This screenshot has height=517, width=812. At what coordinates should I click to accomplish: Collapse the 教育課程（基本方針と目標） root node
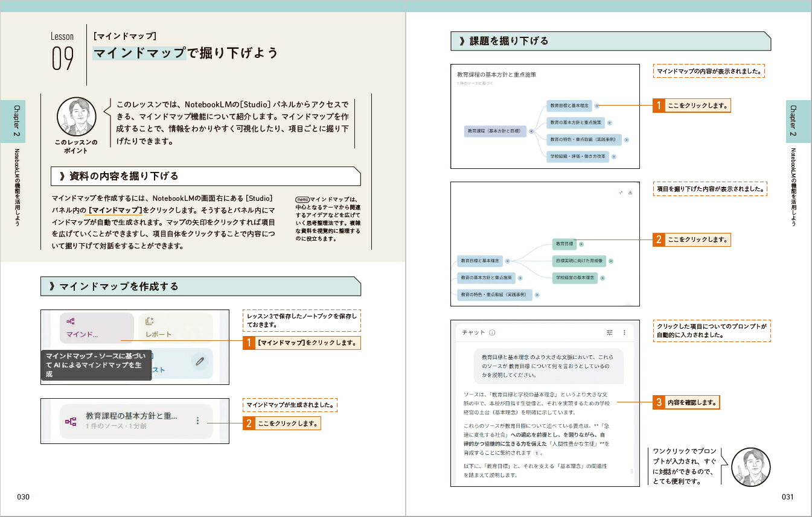point(531,130)
